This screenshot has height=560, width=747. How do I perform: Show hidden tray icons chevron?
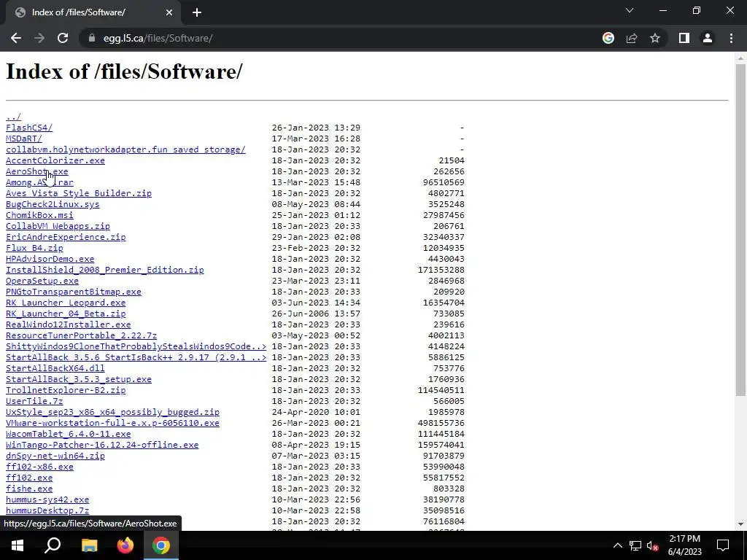pyautogui.click(x=617, y=545)
